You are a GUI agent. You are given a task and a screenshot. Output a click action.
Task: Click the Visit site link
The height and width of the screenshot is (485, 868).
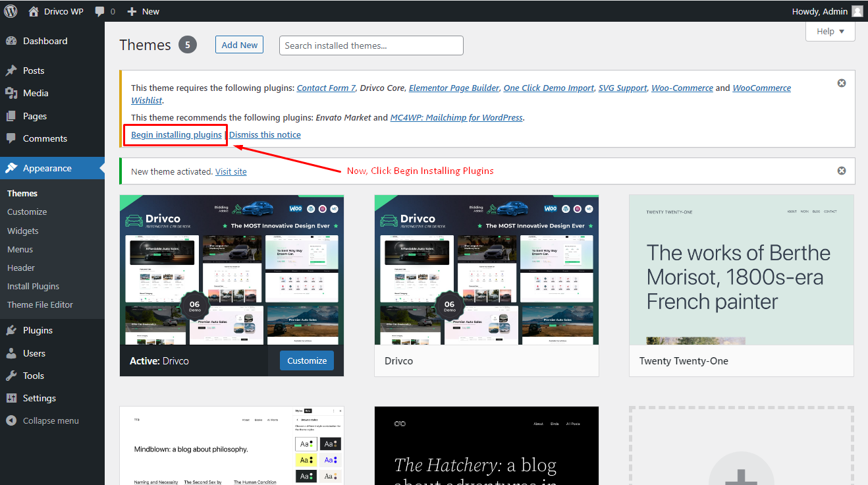pos(231,171)
